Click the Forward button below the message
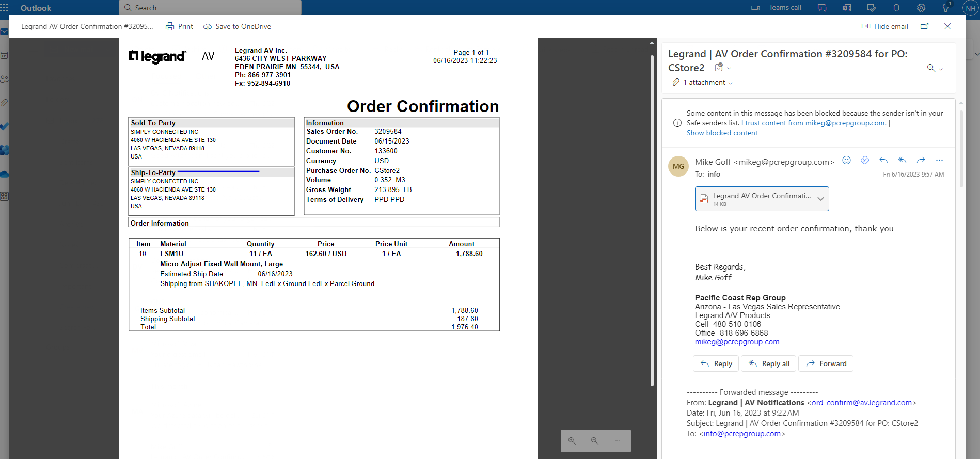The image size is (980, 459). coord(826,363)
